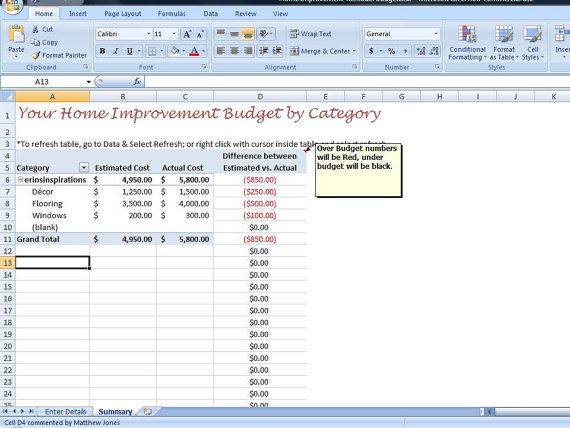Viewport: 570px width, 428px height.
Task: Switch to the Formulas tab
Action: 172,13
